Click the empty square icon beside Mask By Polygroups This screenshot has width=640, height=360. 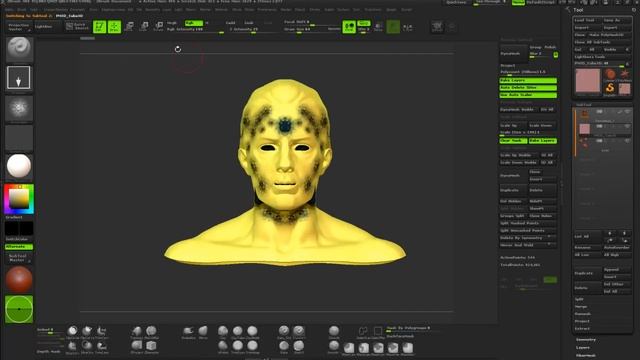pyautogui.click(x=378, y=331)
